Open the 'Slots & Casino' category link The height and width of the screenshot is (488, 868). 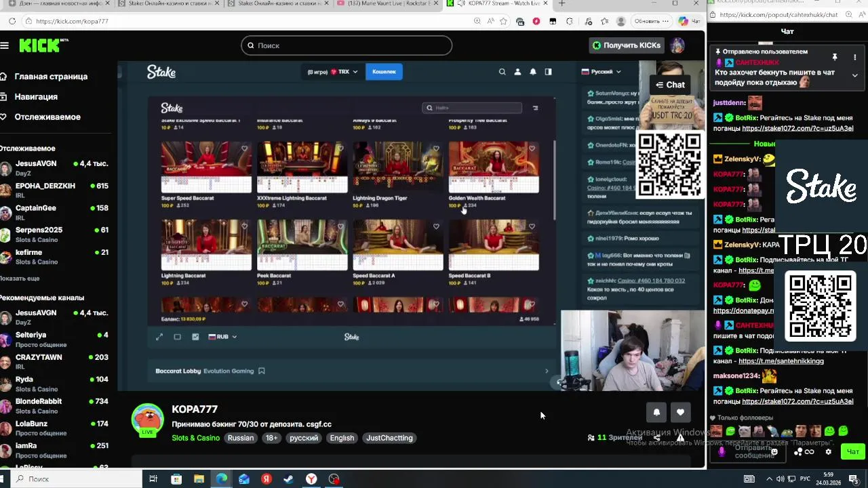195,438
